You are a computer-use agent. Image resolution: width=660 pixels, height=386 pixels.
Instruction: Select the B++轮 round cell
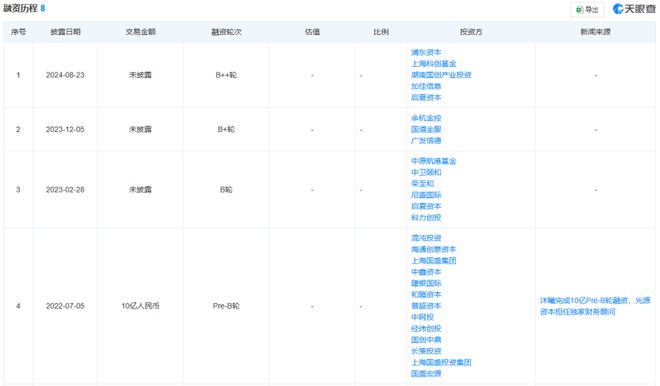coord(226,75)
